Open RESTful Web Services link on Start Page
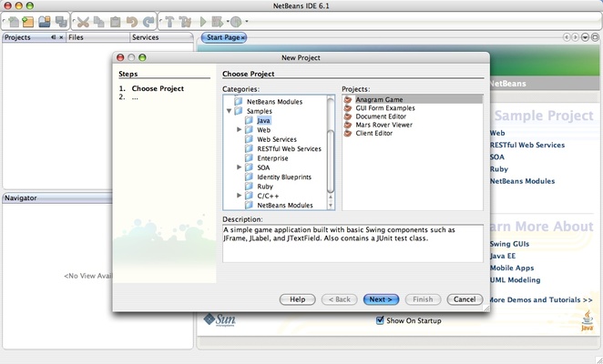 527,146
